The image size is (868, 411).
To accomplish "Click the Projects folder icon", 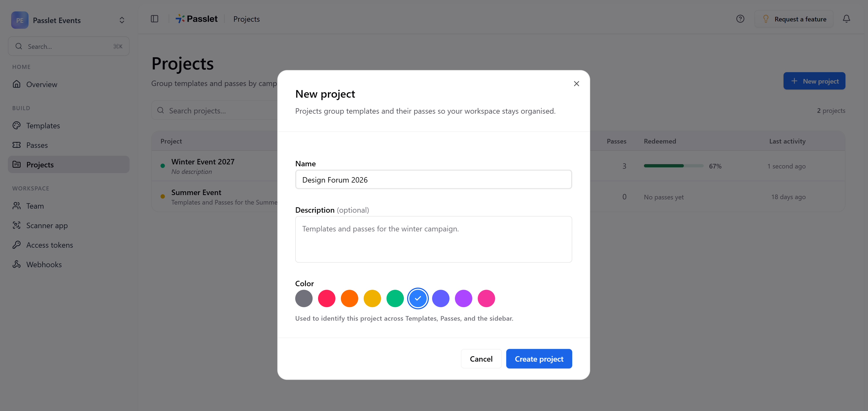I will point(17,164).
